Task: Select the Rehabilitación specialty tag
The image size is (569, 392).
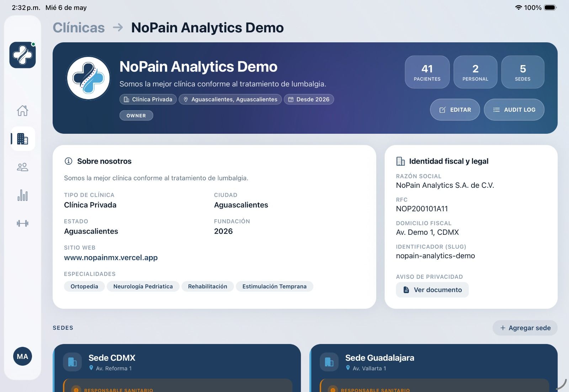Action: point(208,286)
